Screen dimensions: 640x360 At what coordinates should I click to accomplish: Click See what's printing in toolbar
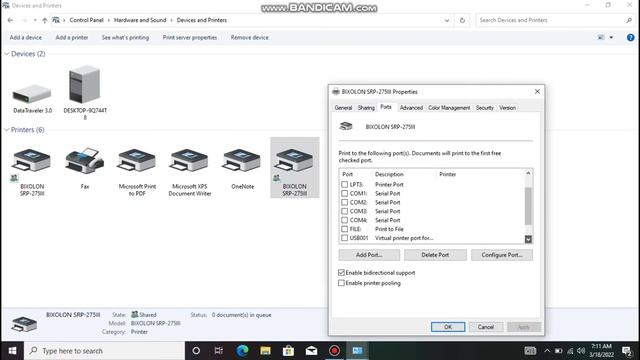(125, 38)
